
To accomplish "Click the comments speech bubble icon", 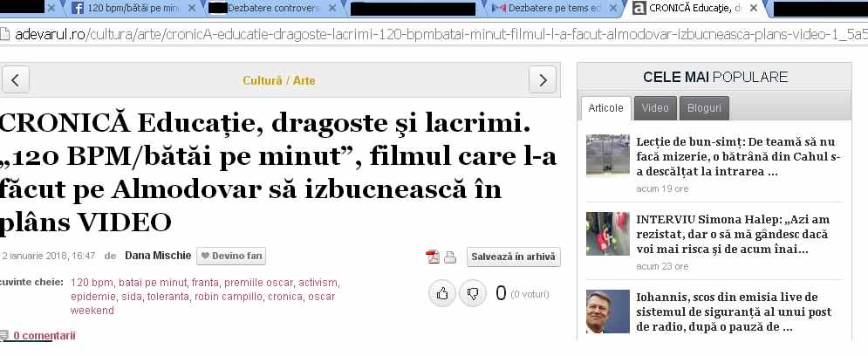I will (4, 335).
